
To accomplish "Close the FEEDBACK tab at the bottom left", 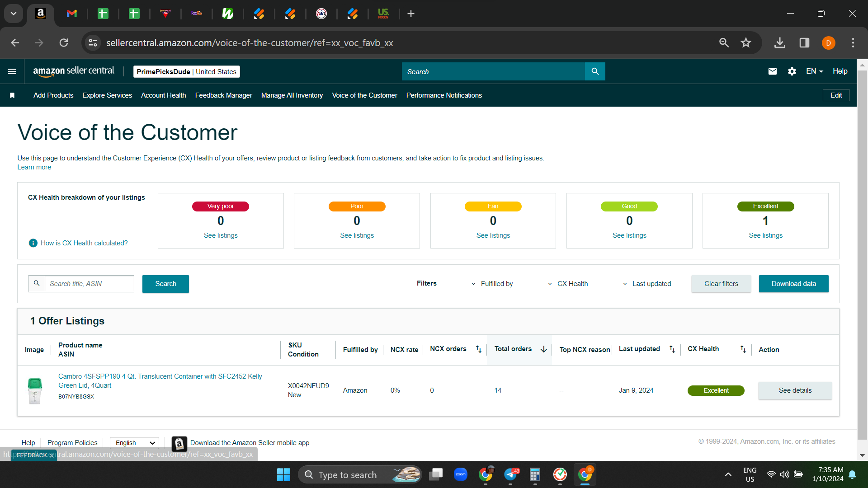I will tap(52, 455).
